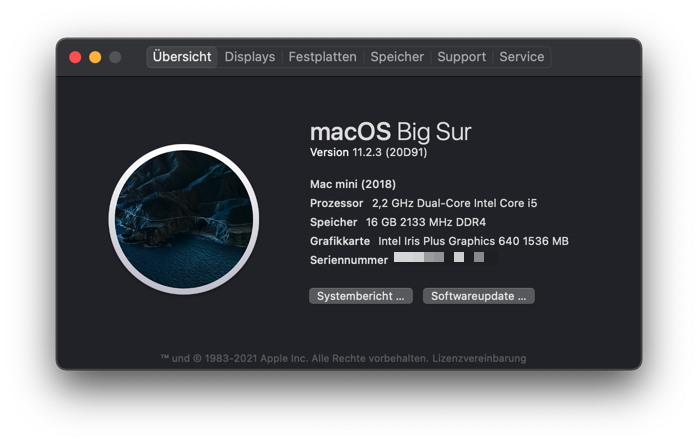Screen dimensions: 698x444
Task: Open the Displays tab
Action: [250, 57]
